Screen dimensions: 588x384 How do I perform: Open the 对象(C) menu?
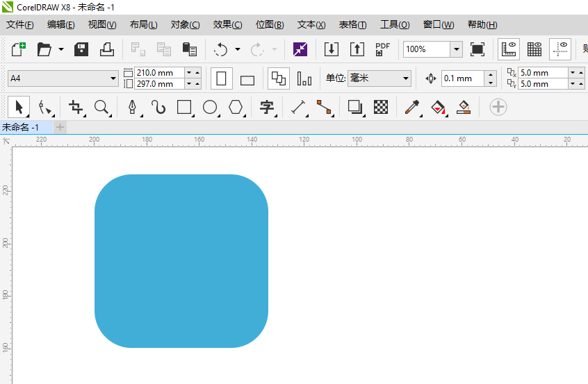pyautogui.click(x=186, y=25)
